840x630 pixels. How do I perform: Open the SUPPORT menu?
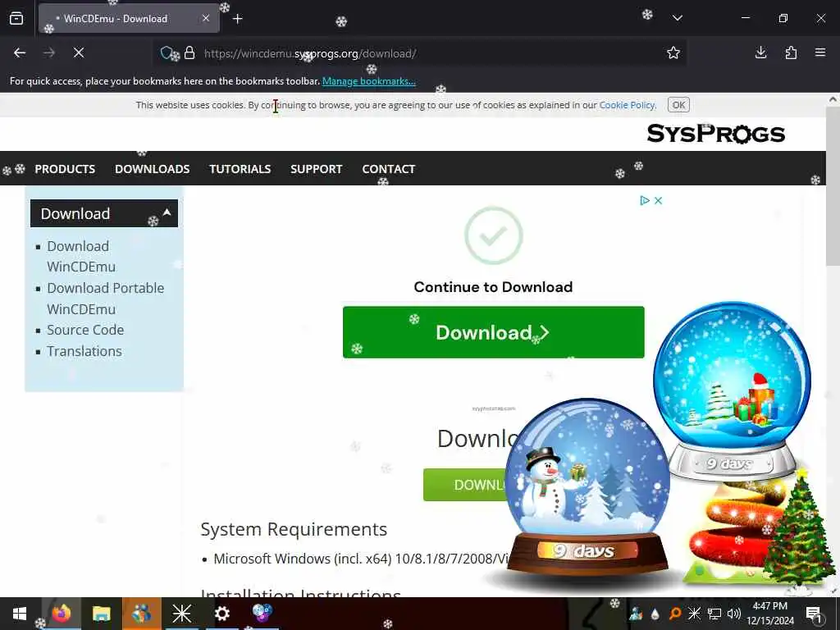(316, 169)
